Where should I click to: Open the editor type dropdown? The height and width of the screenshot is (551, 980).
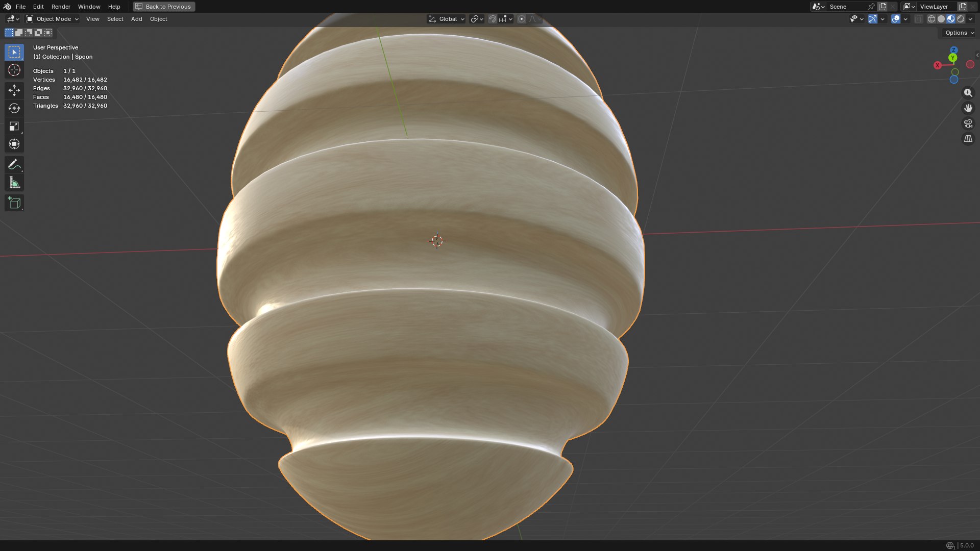(13, 19)
